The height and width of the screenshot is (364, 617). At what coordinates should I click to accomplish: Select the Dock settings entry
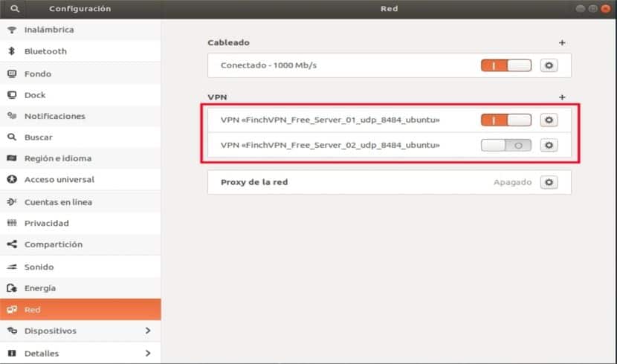80,95
